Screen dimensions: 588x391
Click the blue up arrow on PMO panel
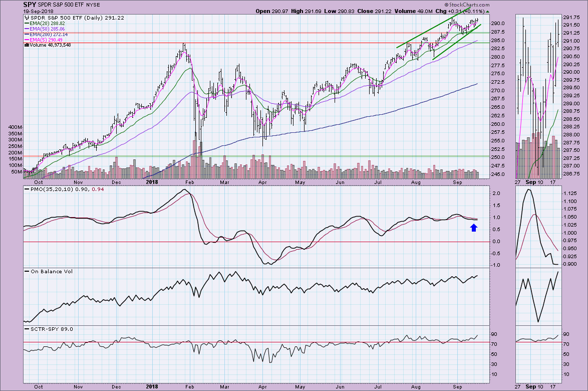[474, 228]
